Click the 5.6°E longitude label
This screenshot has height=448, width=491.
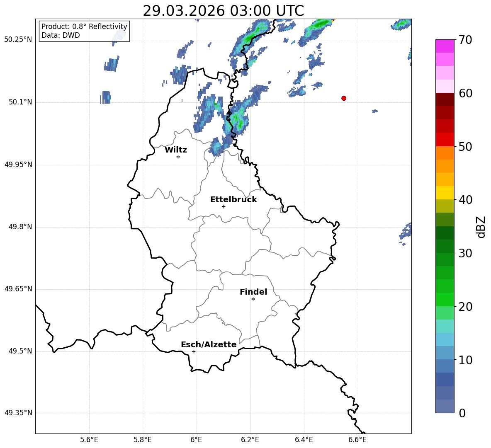click(x=89, y=440)
